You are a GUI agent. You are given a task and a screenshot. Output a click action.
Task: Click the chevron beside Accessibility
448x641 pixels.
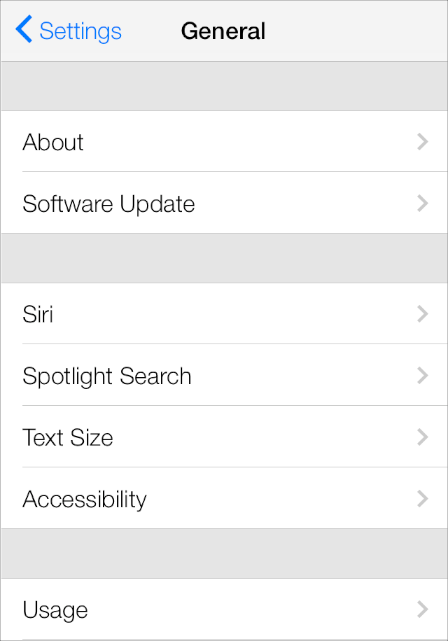(423, 498)
